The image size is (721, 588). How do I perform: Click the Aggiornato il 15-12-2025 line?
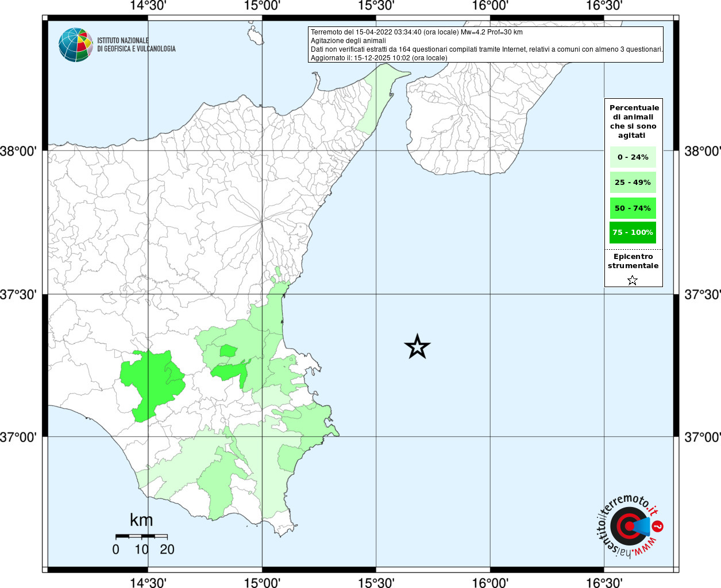(x=379, y=58)
